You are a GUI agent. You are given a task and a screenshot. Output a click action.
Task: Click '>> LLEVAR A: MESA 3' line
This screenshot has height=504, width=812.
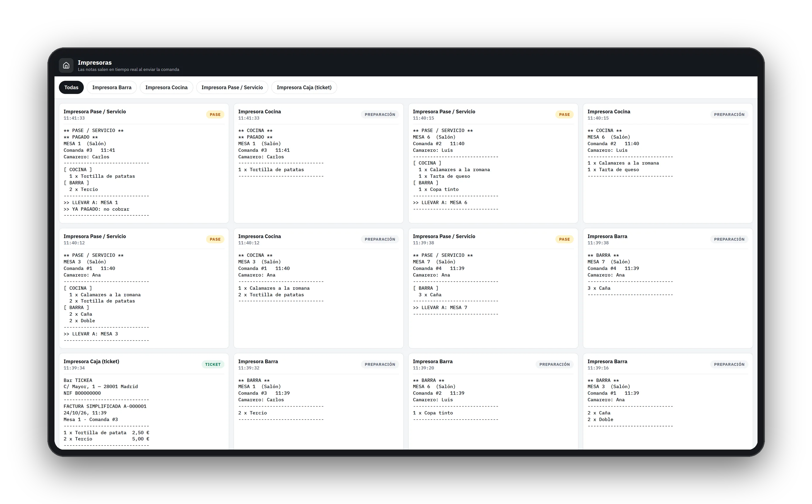(91, 334)
